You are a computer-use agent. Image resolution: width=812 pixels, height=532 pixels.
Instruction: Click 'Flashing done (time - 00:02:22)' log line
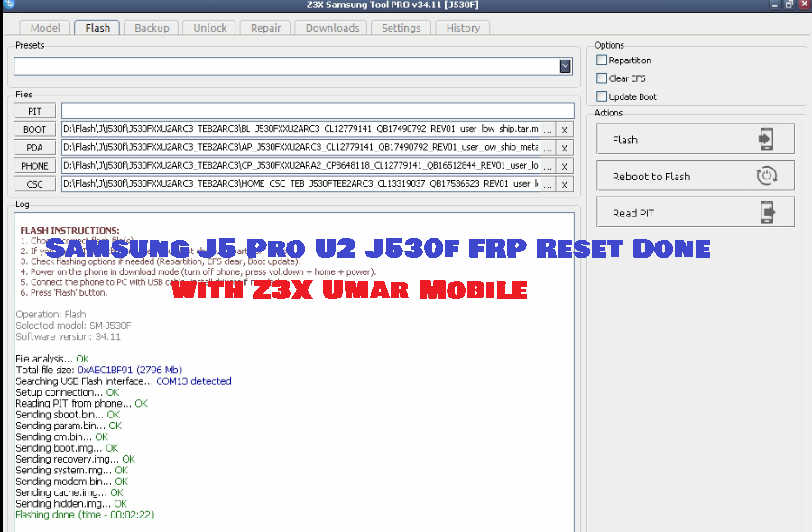85,515
